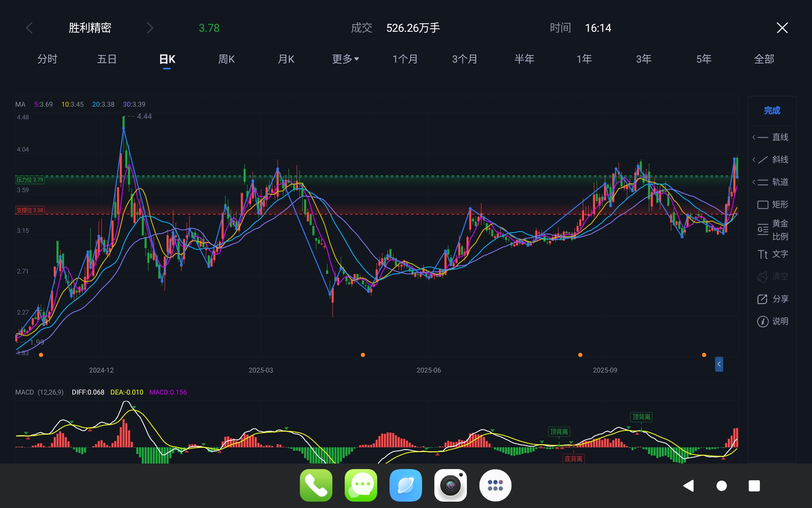
Task: Switch to the 分时 intraday tab
Action: [47, 59]
